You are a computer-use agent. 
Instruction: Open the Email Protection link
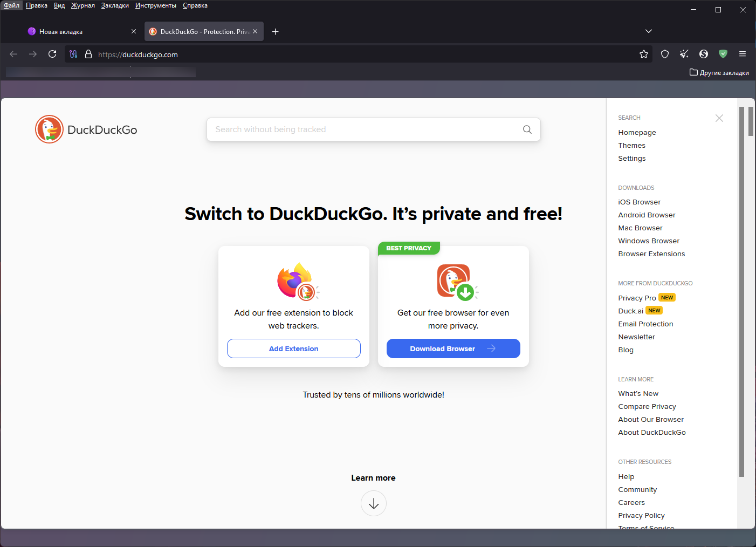coord(645,324)
